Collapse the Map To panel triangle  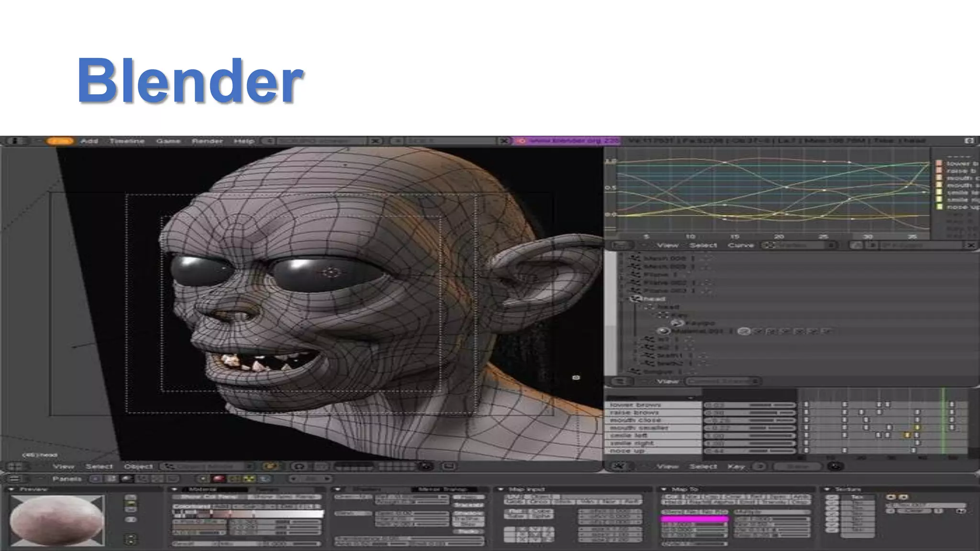[x=664, y=489]
